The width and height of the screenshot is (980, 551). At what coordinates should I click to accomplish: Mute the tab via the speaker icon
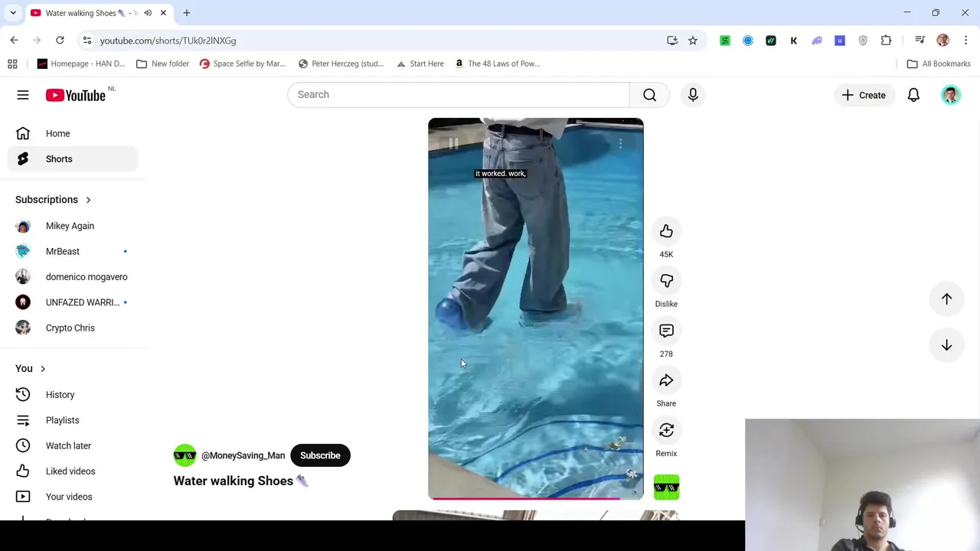[x=148, y=13]
